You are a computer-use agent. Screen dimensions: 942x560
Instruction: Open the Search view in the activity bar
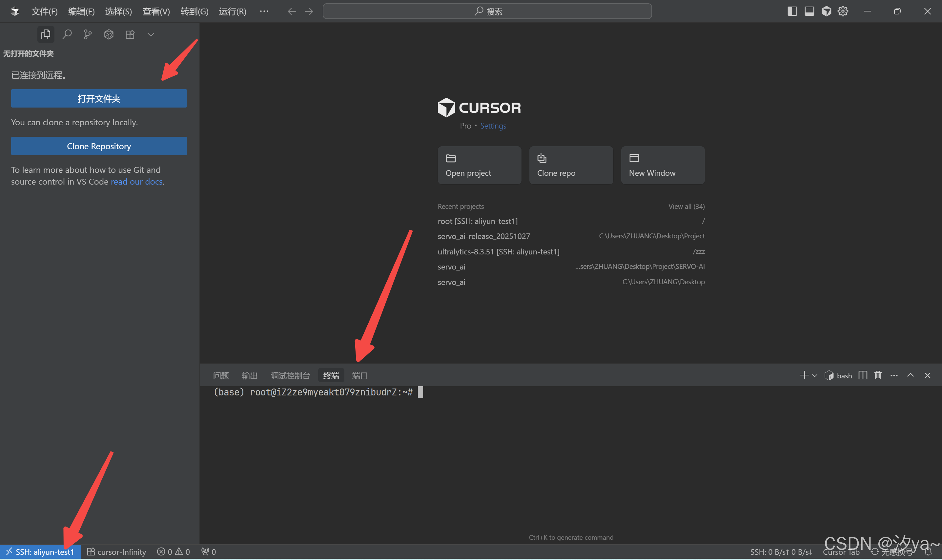[68, 34]
